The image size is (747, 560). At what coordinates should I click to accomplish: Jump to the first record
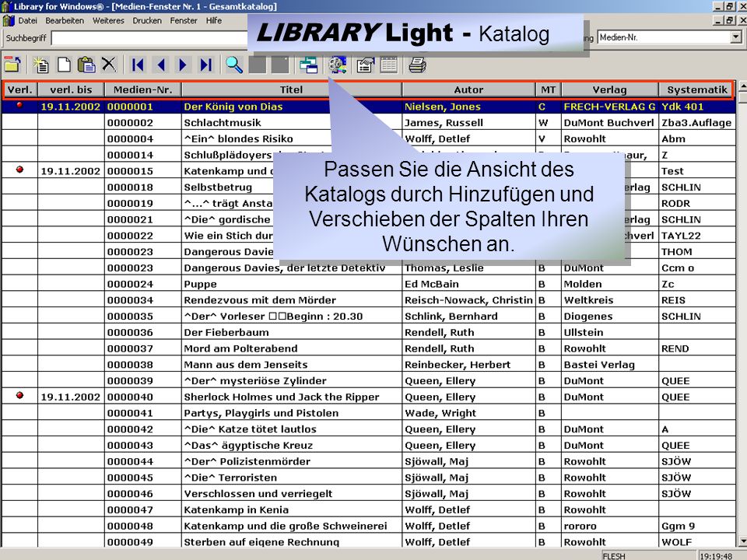click(x=139, y=65)
